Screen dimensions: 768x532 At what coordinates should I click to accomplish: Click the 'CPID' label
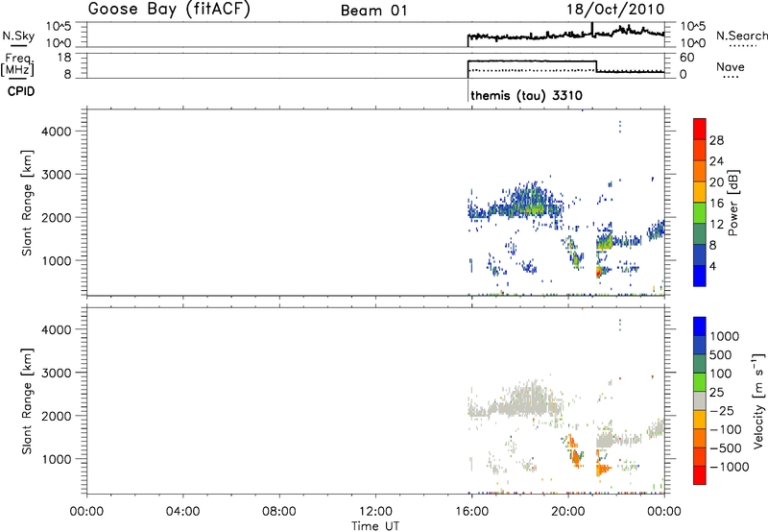coord(21,91)
